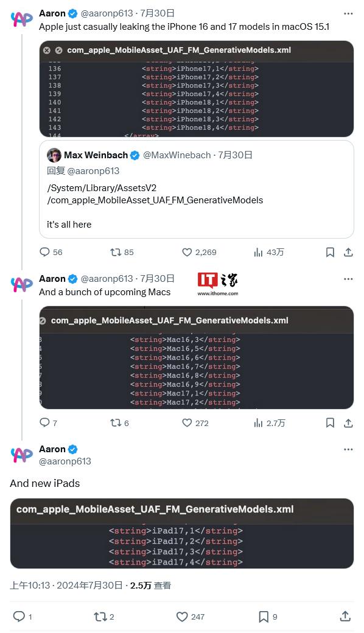364x633 pixels.
Task: Open Aaron's avatar on the iPads tweet
Action: tap(22, 455)
